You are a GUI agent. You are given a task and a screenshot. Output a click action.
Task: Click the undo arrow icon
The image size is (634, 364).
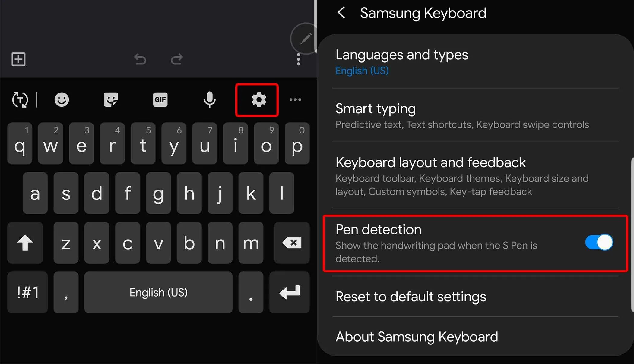pos(140,59)
